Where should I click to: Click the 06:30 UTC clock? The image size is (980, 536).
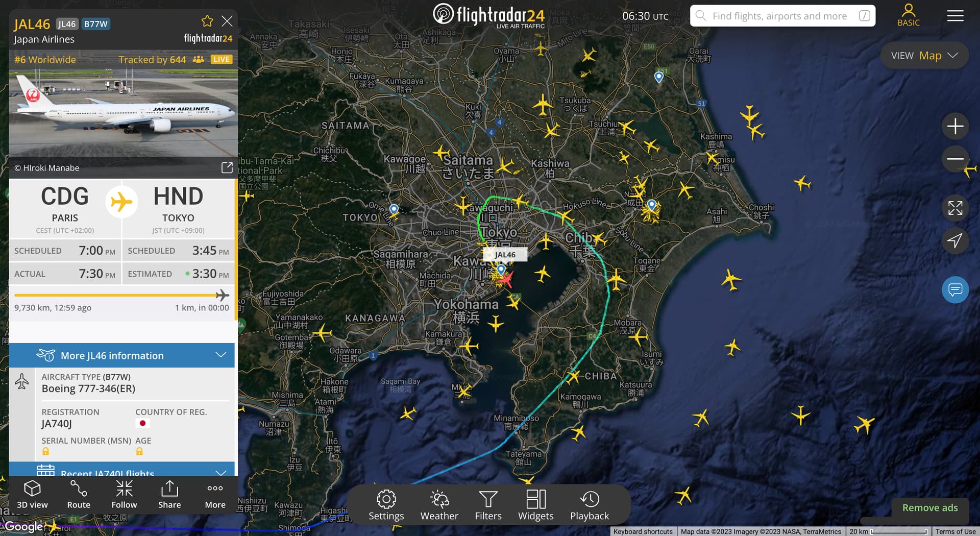(x=645, y=16)
